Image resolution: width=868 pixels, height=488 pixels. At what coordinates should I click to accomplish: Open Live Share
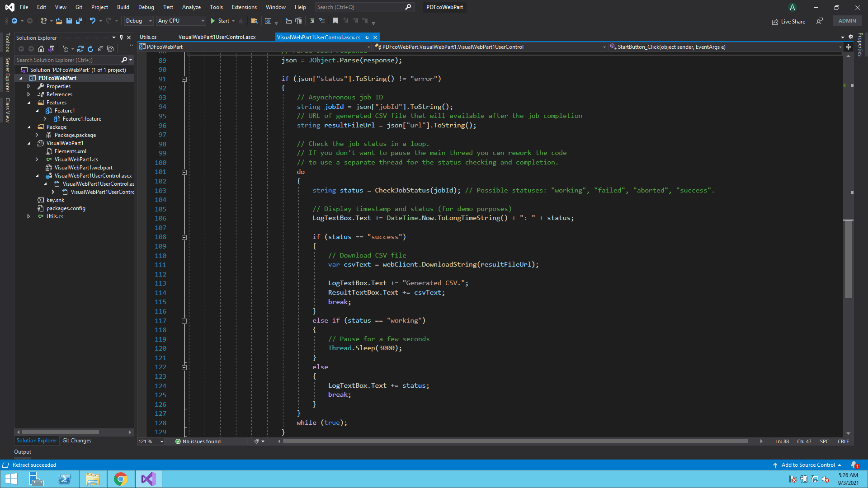pyautogui.click(x=788, y=21)
